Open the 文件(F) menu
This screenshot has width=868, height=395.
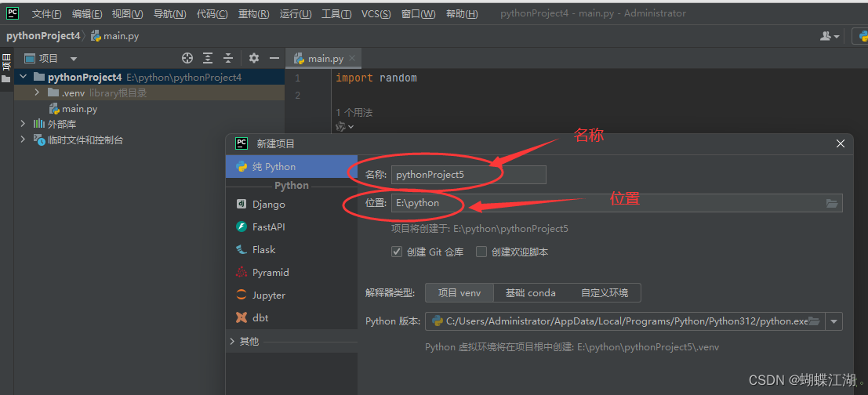click(x=46, y=14)
